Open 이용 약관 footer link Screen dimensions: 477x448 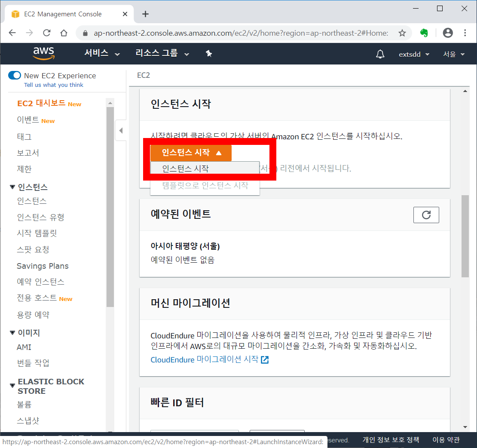[446, 440]
